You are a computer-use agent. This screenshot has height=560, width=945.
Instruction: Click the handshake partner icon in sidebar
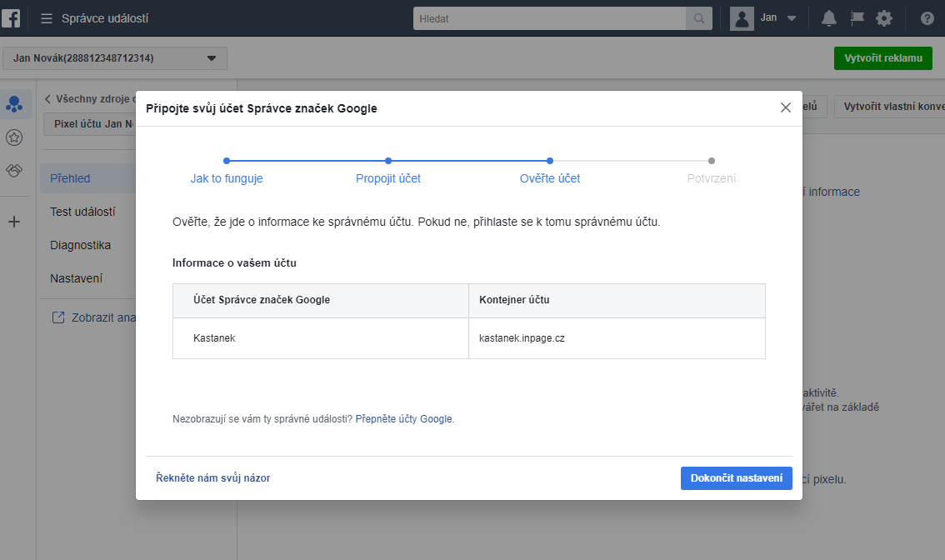pos(14,170)
